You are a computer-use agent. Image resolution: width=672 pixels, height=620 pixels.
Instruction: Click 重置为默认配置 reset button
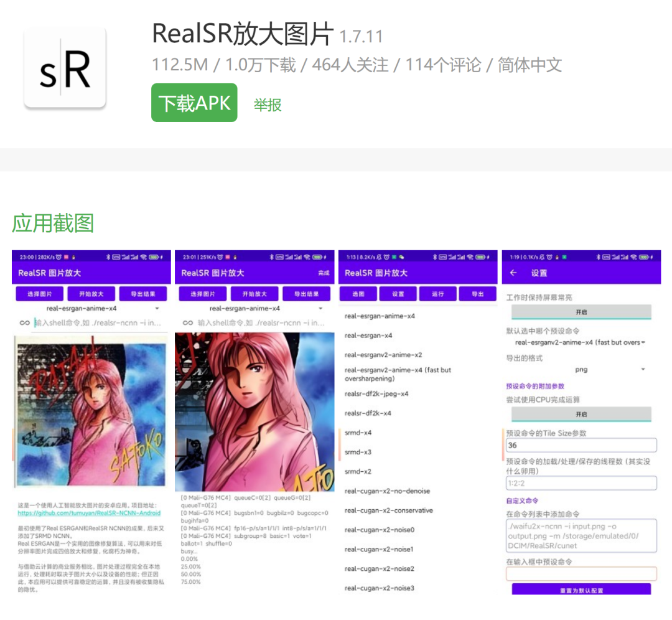[x=581, y=589]
